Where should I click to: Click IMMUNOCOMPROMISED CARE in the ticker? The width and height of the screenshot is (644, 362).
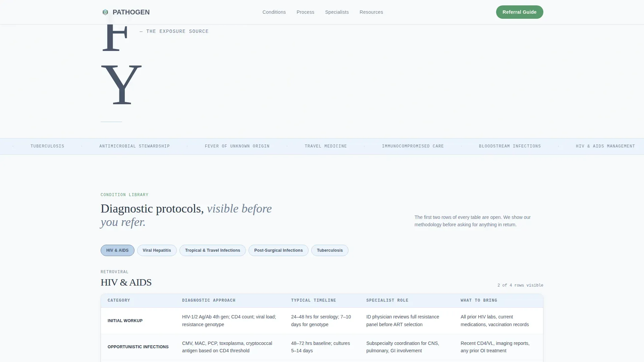(413, 146)
